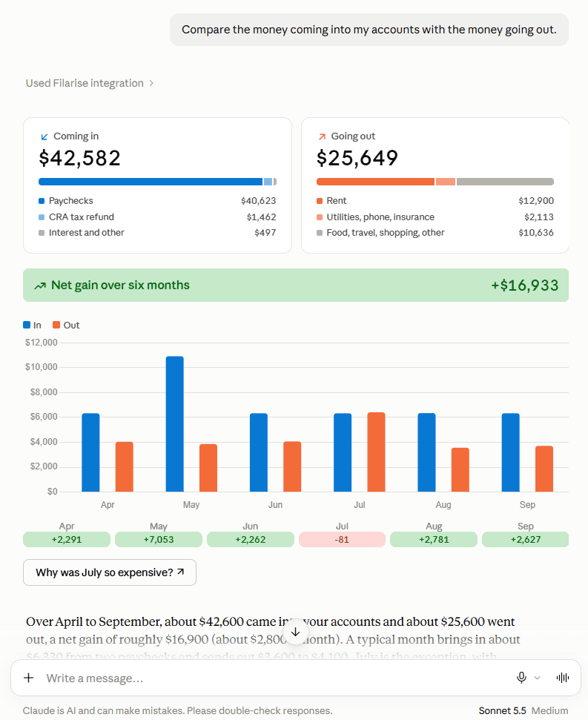Click the blue August income bar
The image size is (588, 720).
(427, 452)
